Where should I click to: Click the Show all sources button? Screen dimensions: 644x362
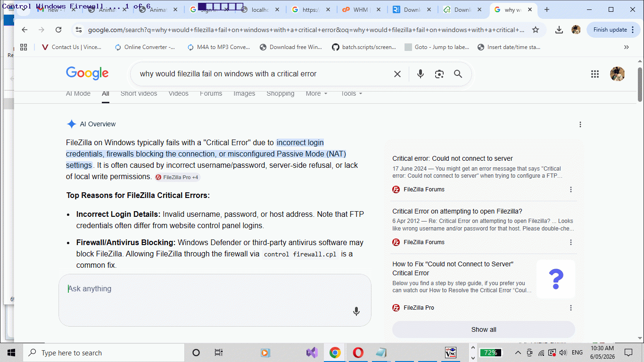484,329
